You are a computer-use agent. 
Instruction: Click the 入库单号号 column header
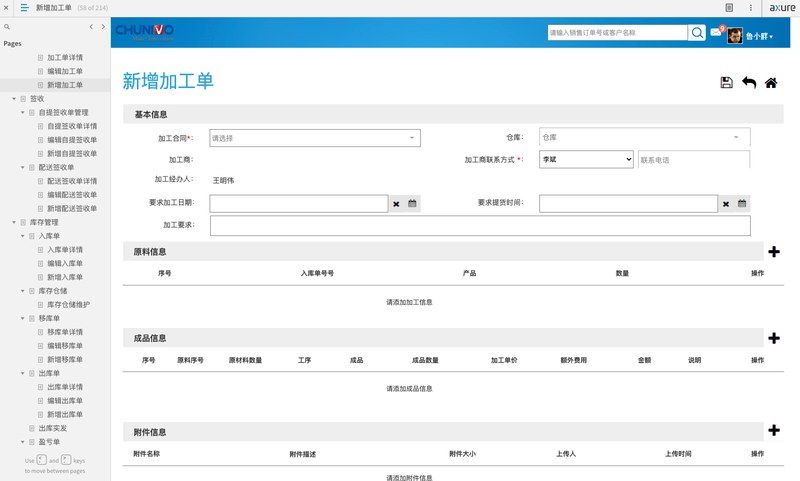tap(317, 273)
